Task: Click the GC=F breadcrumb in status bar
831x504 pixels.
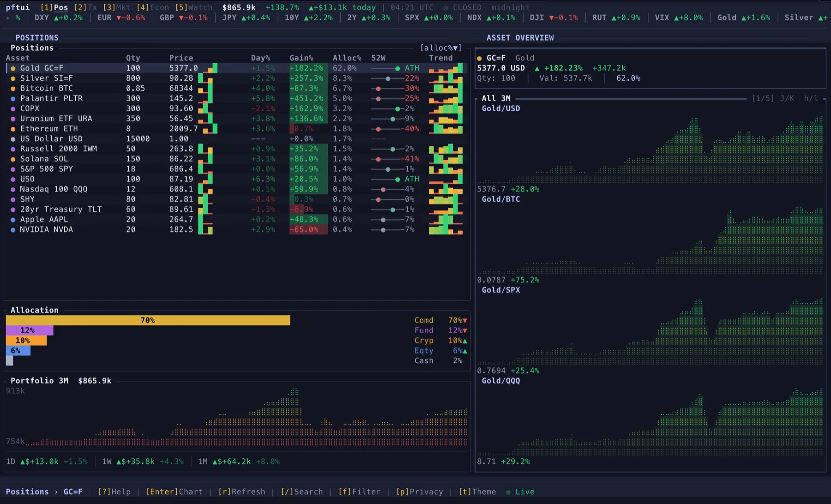Action: 73,492
